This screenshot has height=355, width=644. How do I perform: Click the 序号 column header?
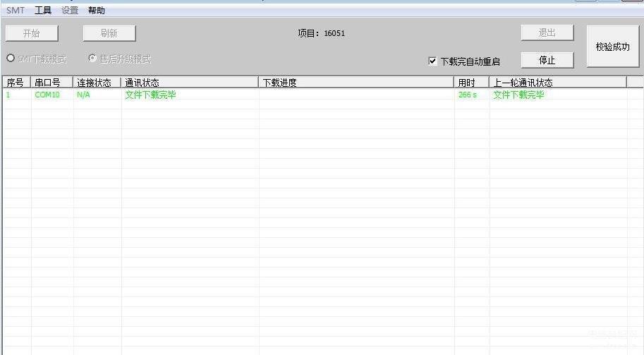[16, 83]
